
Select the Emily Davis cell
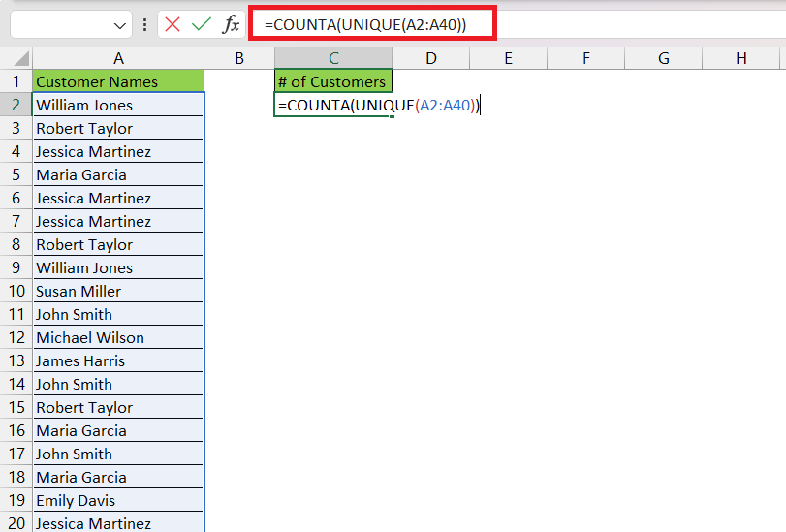(118, 500)
